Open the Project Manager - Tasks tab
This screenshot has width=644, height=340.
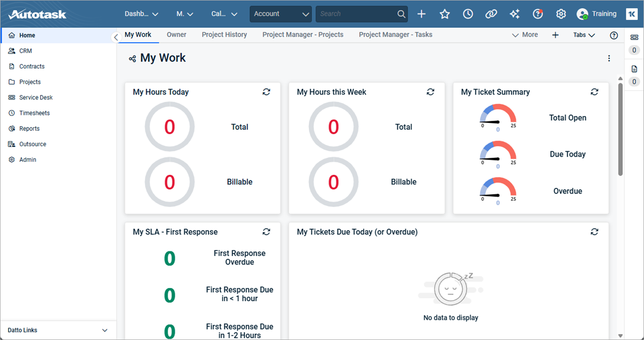pyautogui.click(x=395, y=34)
